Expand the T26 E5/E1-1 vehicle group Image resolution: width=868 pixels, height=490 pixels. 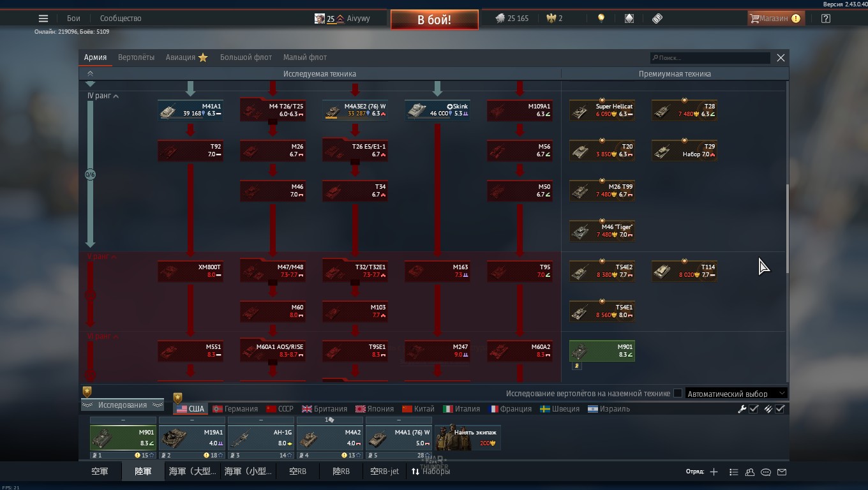[355, 151]
